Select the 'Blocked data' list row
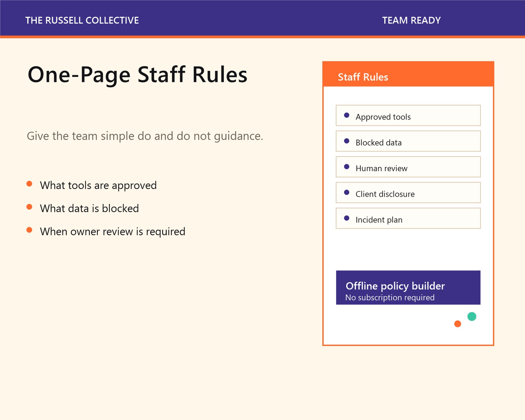The width and height of the screenshot is (525, 420). tap(408, 141)
